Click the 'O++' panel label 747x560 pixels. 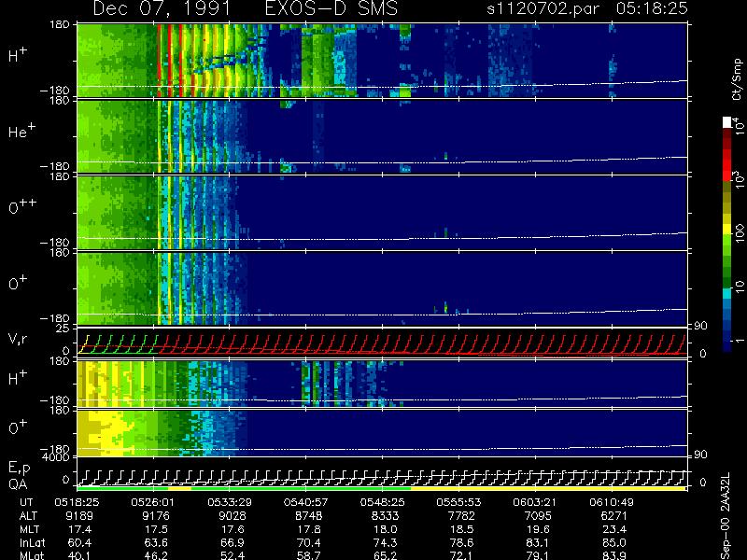(22, 206)
